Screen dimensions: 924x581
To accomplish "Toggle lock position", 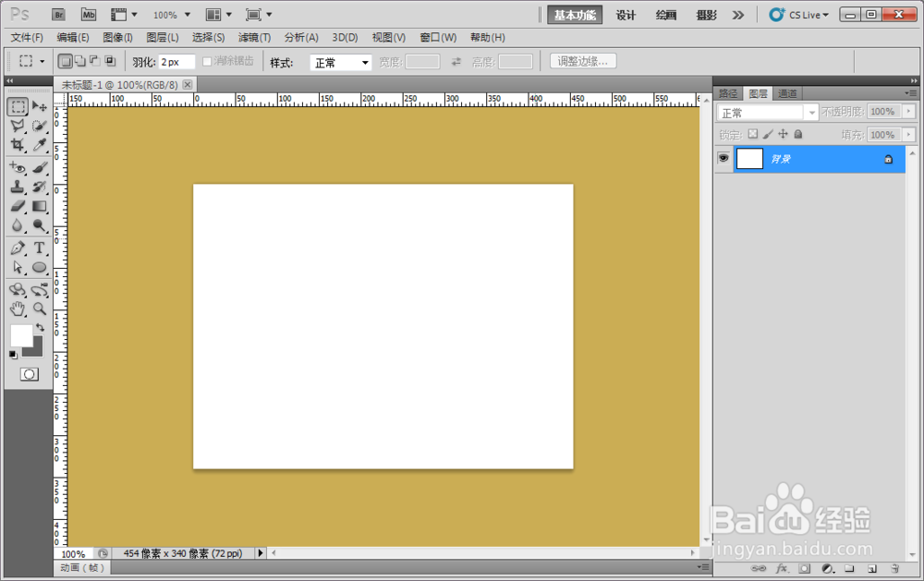I will (784, 134).
